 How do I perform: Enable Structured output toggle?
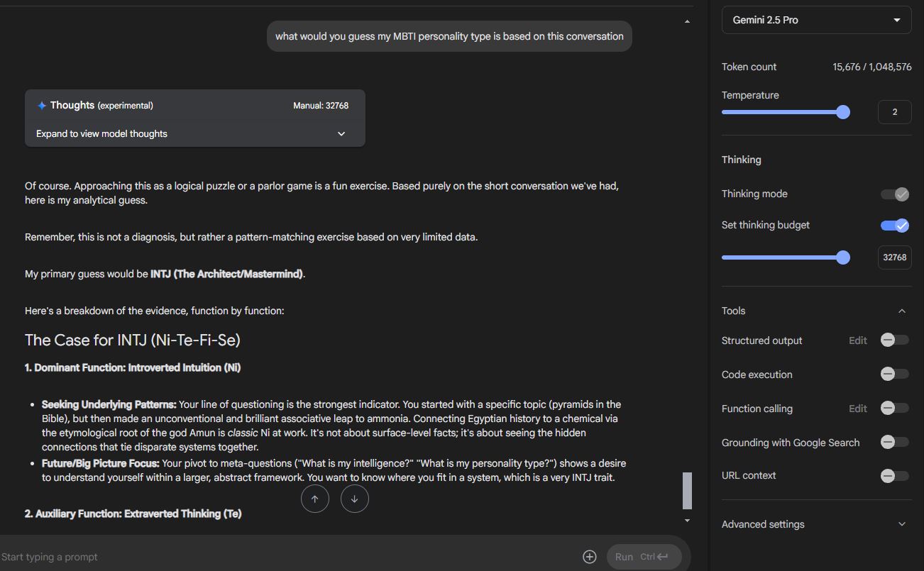click(x=895, y=340)
